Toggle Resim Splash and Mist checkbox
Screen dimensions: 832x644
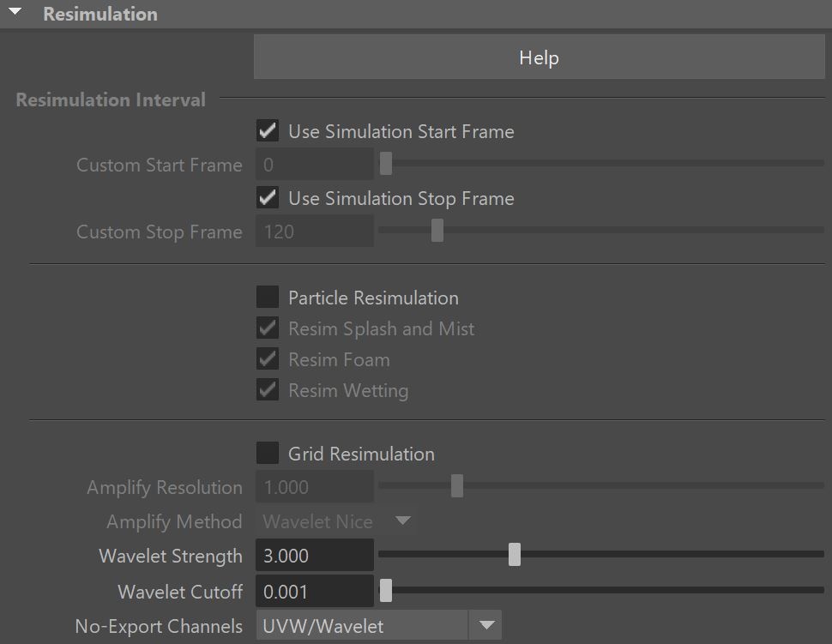pos(268,328)
